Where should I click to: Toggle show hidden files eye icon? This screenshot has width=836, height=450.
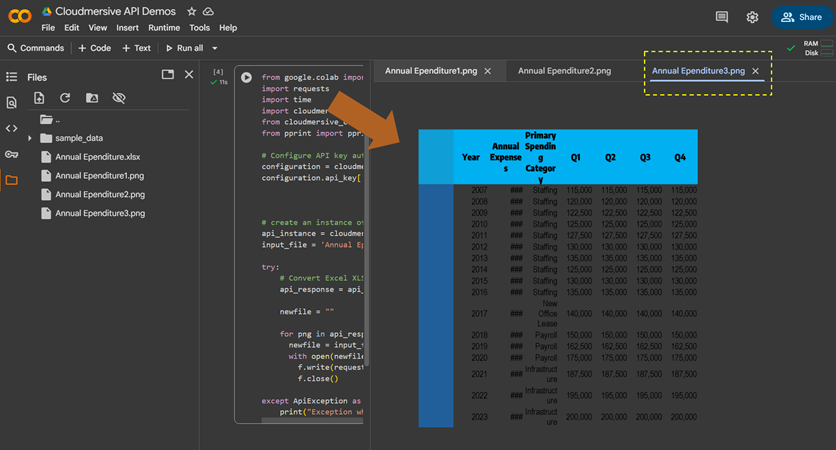point(119,98)
